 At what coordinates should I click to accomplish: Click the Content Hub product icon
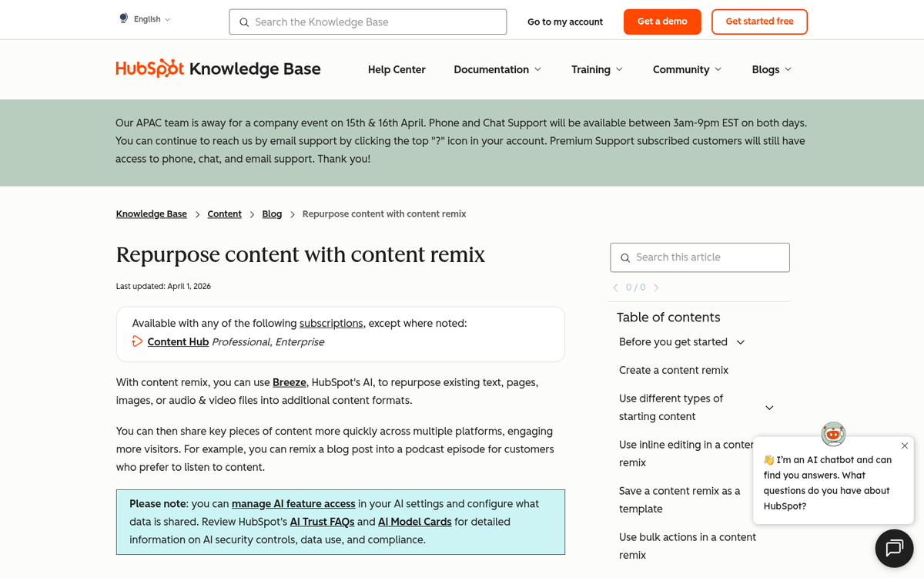tap(136, 341)
